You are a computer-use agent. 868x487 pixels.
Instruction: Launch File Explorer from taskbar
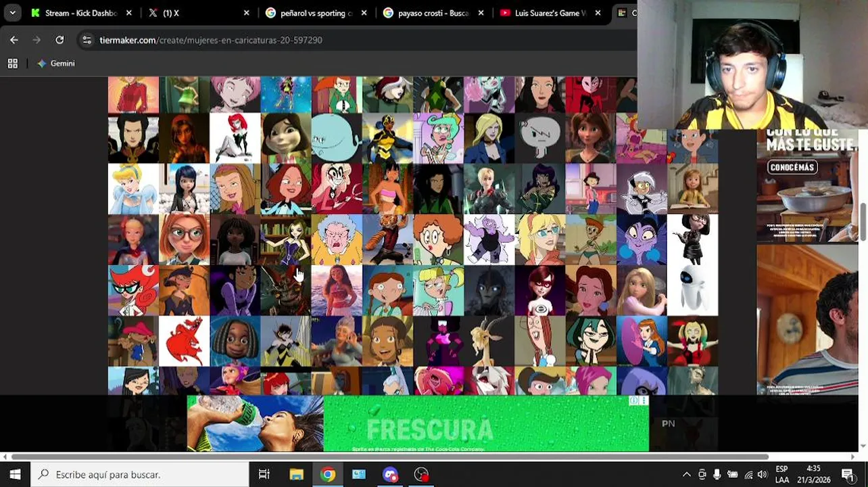point(296,475)
